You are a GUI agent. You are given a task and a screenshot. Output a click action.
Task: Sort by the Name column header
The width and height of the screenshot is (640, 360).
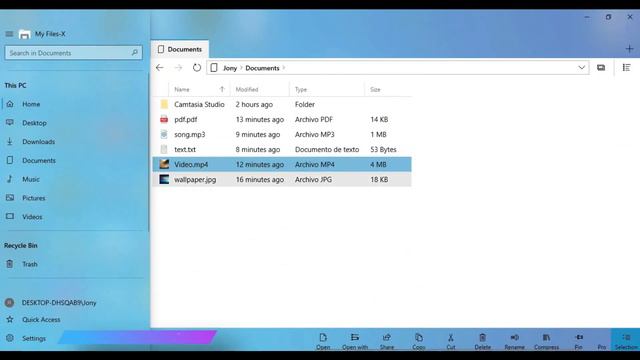(199, 89)
